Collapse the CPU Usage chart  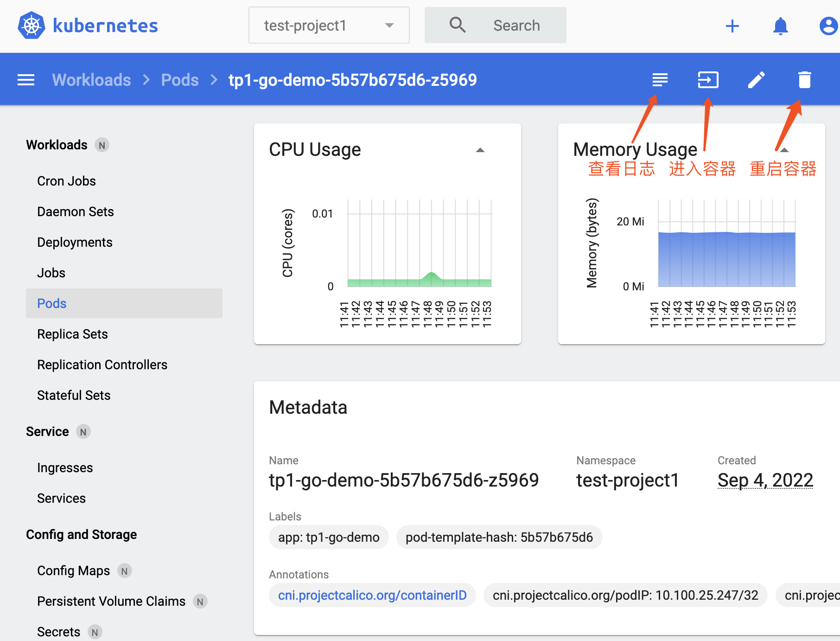point(480,150)
